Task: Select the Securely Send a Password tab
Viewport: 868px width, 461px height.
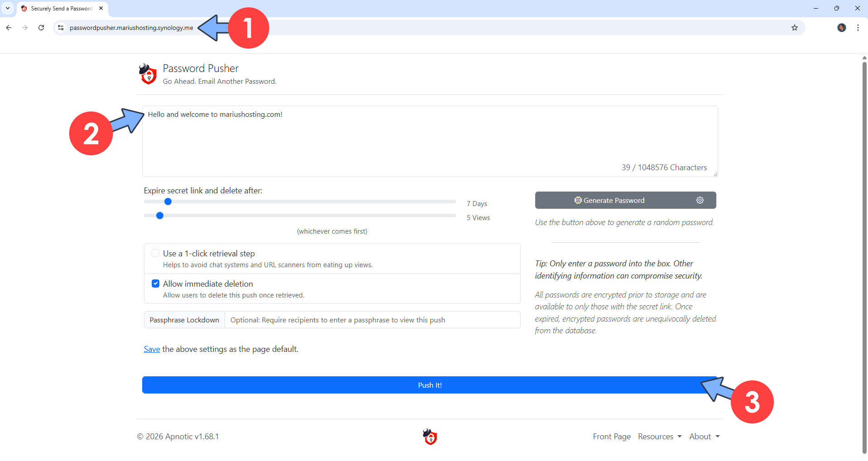Action: pos(59,8)
